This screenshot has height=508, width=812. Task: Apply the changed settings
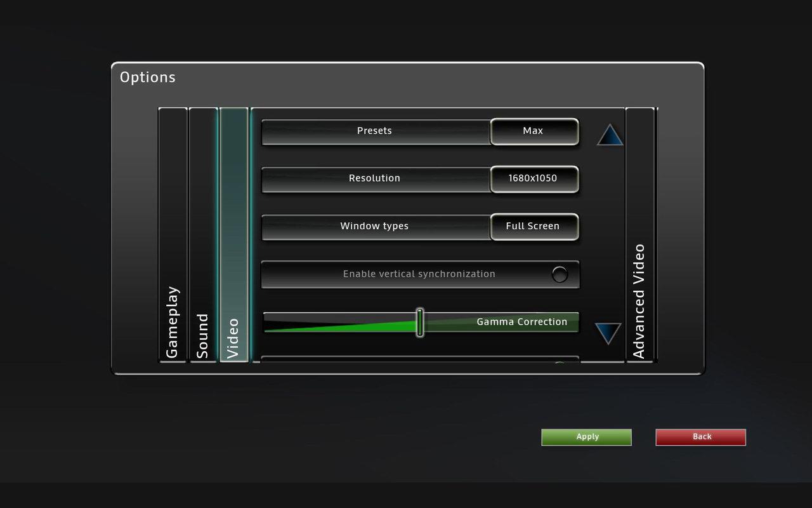(x=586, y=437)
